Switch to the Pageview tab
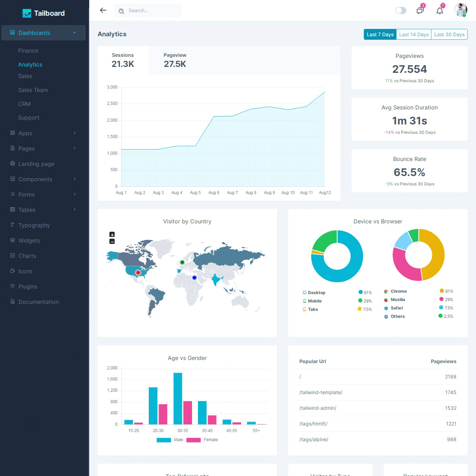 [175, 61]
